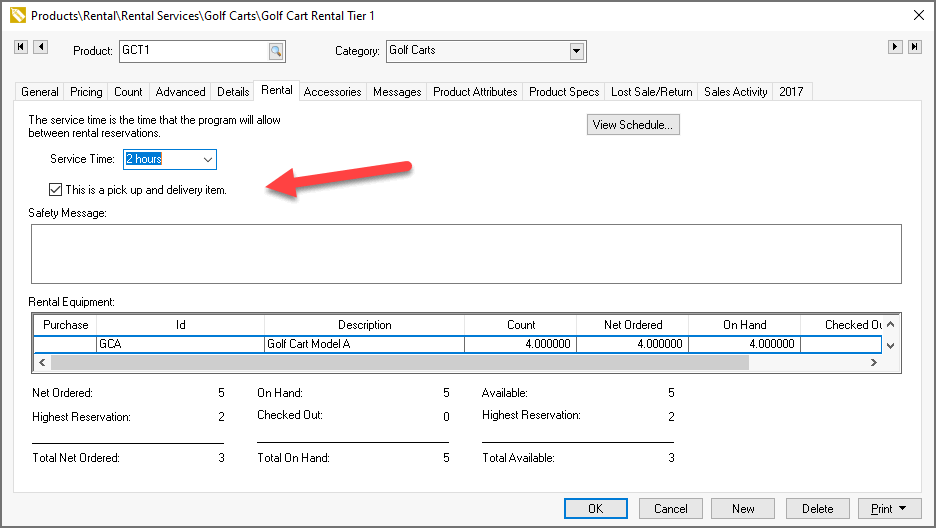This screenshot has width=936, height=528.
Task: Switch to the Pricing tab
Action: (x=86, y=92)
